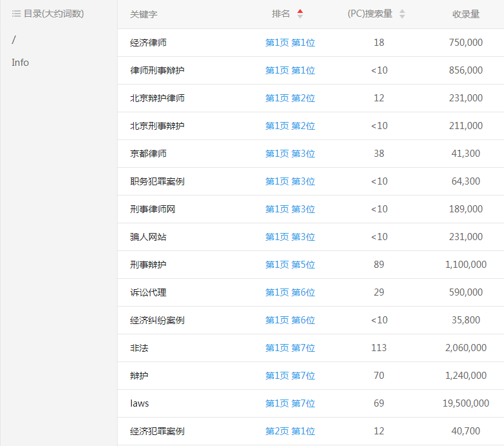Click ranking link for 京都律师

pyautogui.click(x=290, y=154)
